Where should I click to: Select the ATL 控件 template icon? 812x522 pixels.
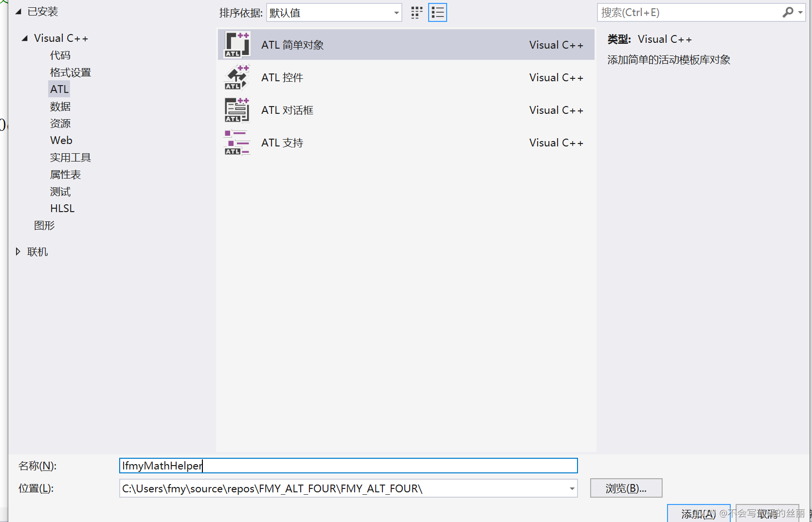[x=237, y=77]
